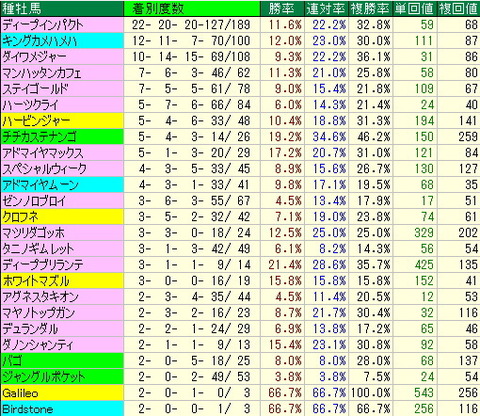The image size is (480, 416).
Task: Click マツリダゴッホ 単回値 value 329
Action: 424,233
